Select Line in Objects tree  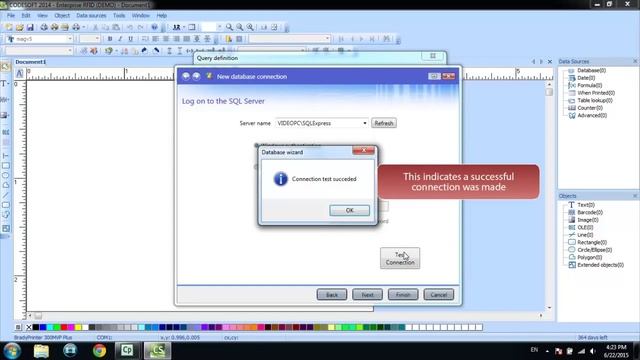coord(585,235)
